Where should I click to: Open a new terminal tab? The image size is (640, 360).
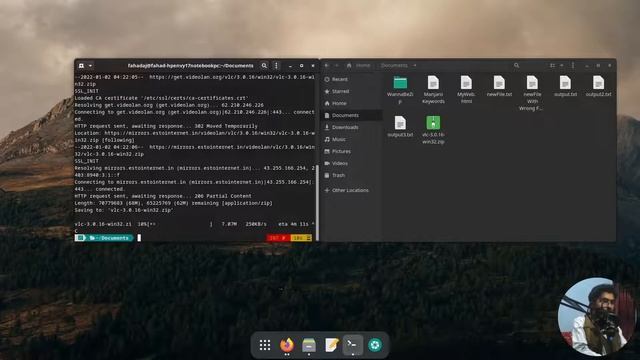tap(81, 66)
